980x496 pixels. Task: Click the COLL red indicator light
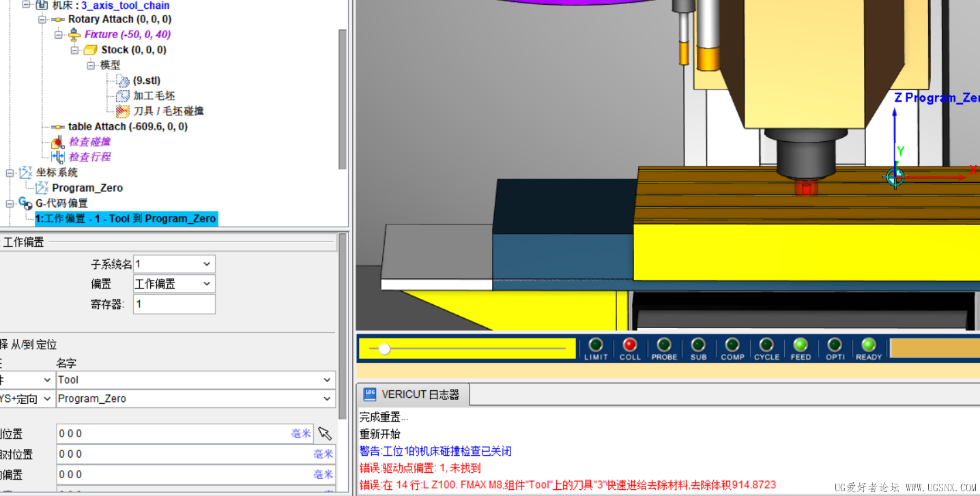click(630, 345)
